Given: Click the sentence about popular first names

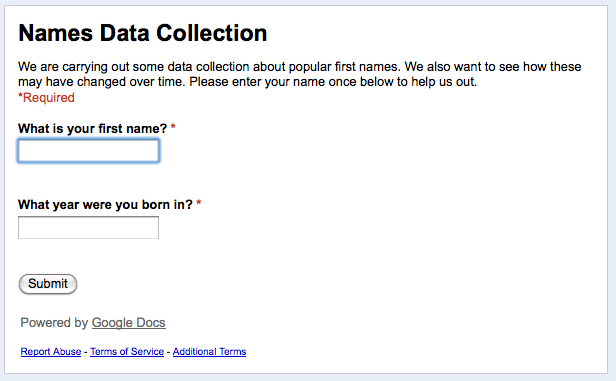Looking at the screenshot, I should 209,67.
